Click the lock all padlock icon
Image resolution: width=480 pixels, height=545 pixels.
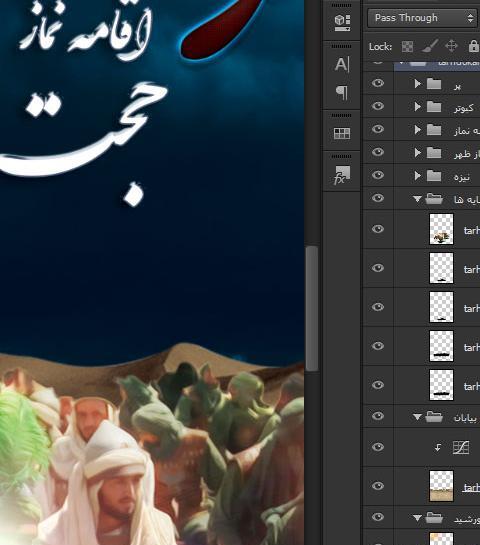[x=473, y=46]
